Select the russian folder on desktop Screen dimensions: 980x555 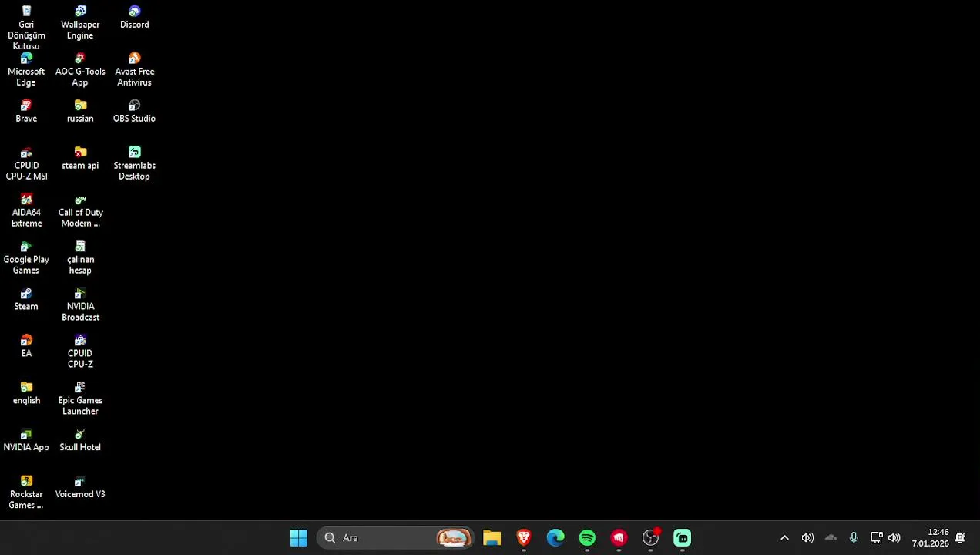[x=80, y=111]
